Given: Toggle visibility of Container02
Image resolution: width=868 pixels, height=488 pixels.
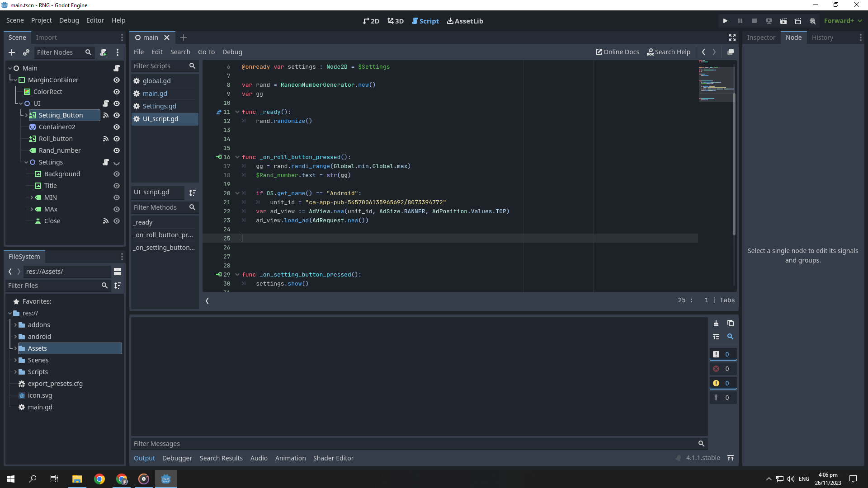Looking at the screenshot, I should click(x=117, y=127).
